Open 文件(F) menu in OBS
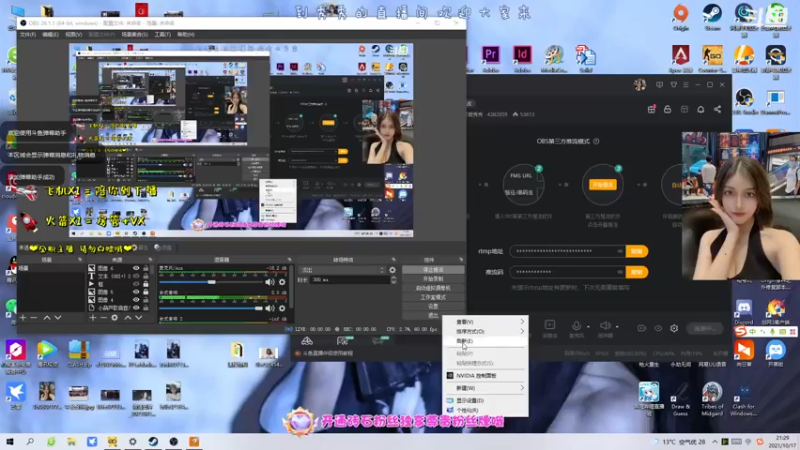Viewport: 800px width, 450px height. 28,34
